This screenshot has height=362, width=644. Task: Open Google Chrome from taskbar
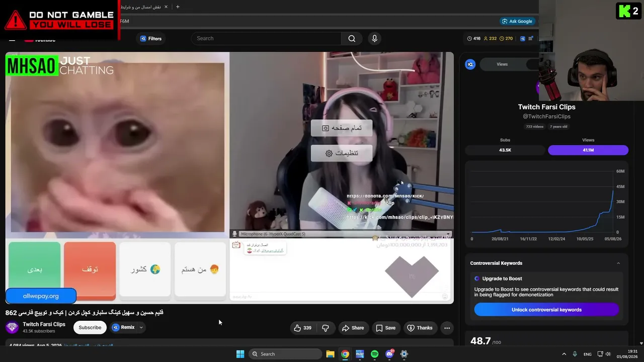pyautogui.click(x=345, y=354)
